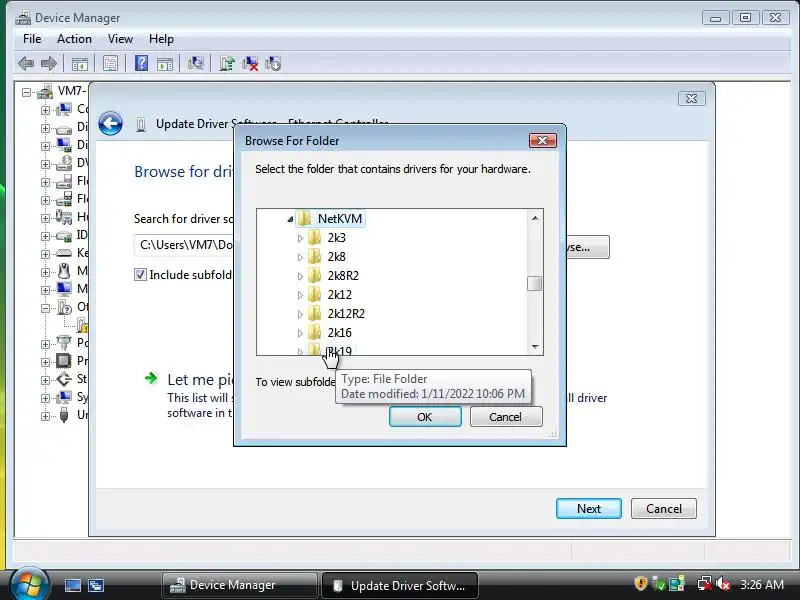The height and width of the screenshot is (600, 800).
Task: Expand the 2k8R2 folder
Action: click(x=300, y=276)
